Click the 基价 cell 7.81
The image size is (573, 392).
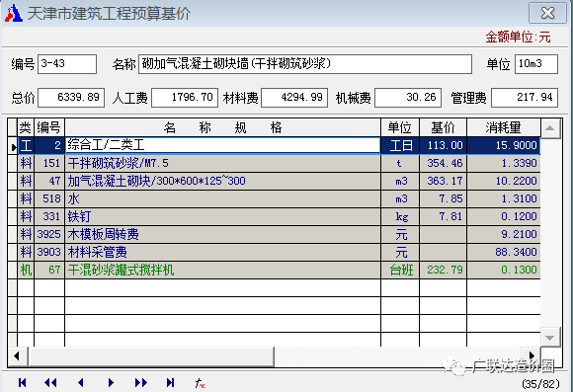[x=443, y=216]
